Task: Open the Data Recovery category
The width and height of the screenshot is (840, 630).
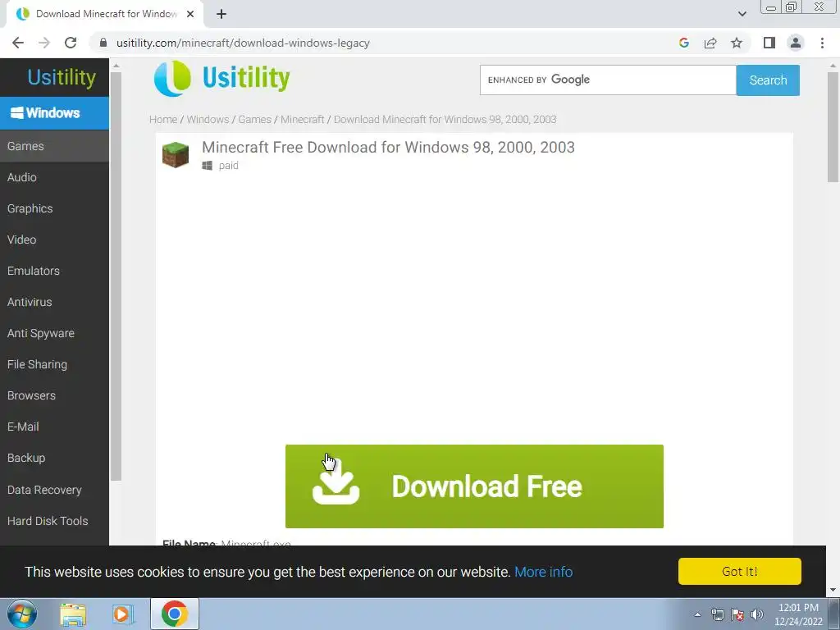Action: (54, 490)
